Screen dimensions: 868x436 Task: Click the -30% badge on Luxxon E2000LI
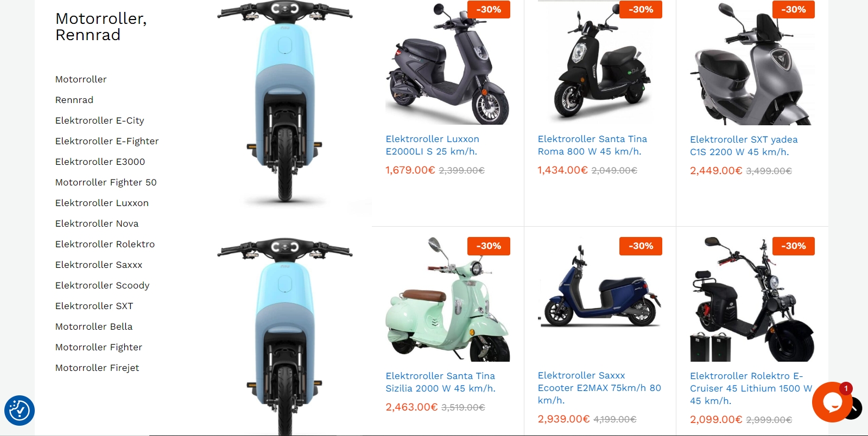[489, 9]
